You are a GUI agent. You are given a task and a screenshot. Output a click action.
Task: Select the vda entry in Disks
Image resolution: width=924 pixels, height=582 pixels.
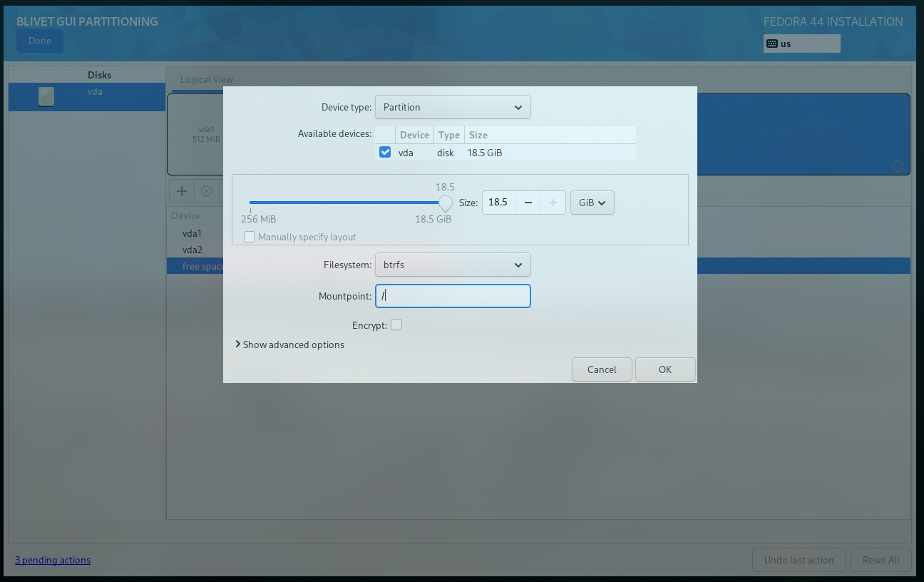(x=87, y=97)
